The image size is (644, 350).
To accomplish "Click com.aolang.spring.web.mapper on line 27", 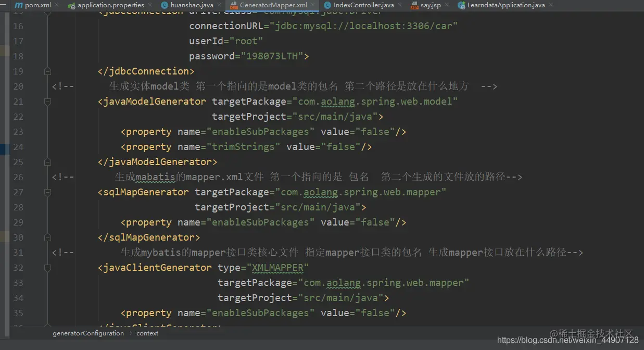I will 361,192.
